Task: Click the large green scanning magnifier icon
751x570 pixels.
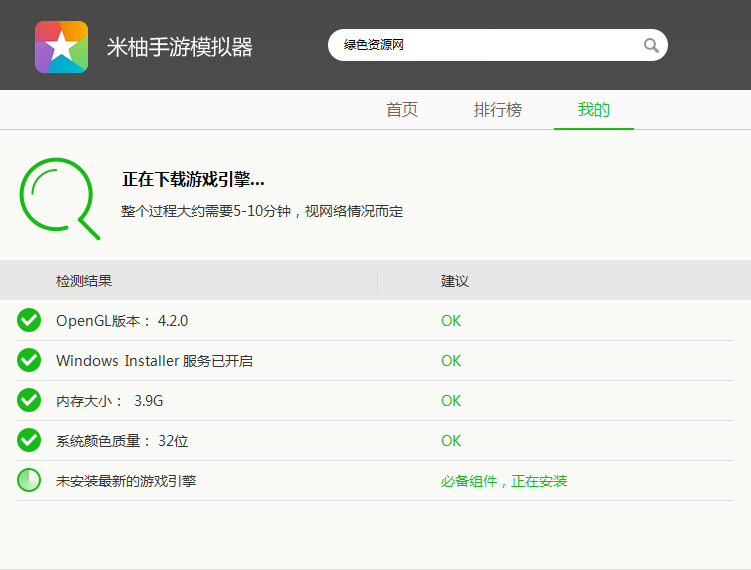Action: (x=57, y=195)
